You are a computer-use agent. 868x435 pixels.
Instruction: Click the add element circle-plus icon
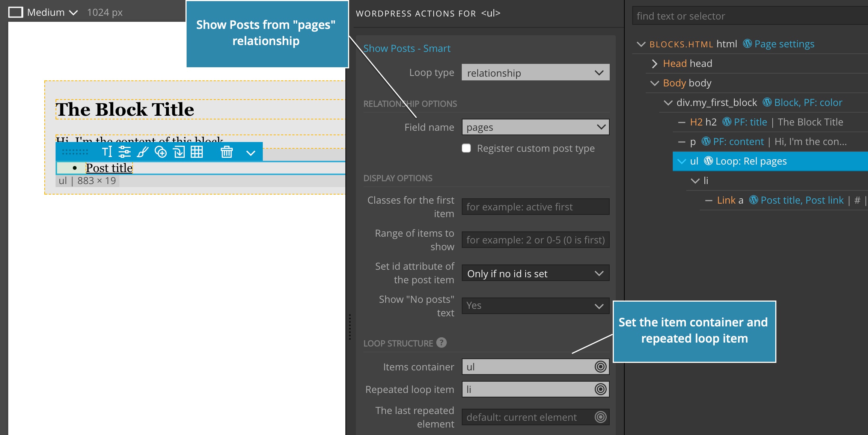pos(161,152)
